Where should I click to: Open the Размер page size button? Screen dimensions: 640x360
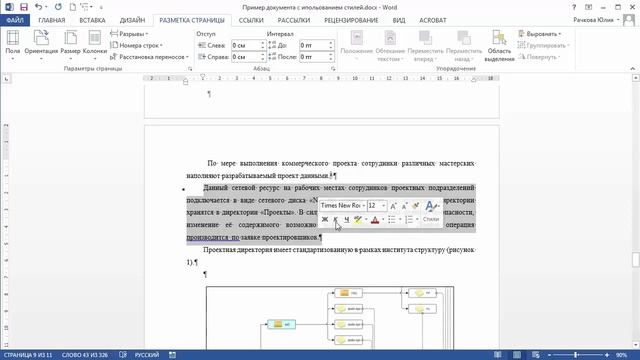click(x=70, y=46)
